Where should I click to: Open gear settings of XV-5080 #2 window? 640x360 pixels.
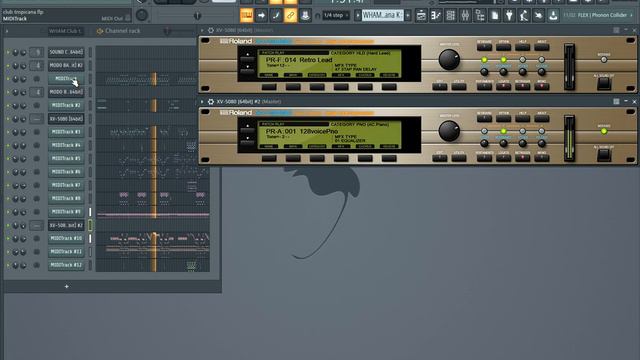coord(211,102)
